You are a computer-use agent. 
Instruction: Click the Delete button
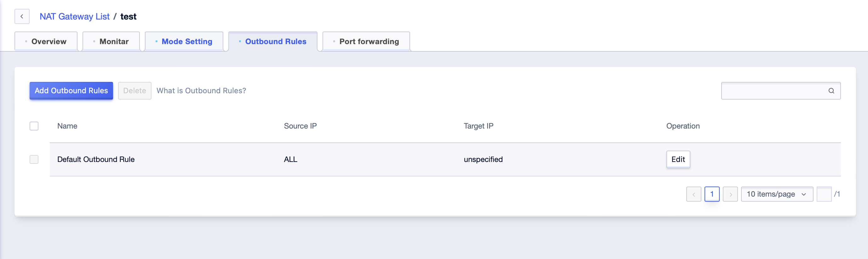tap(134, 91)
